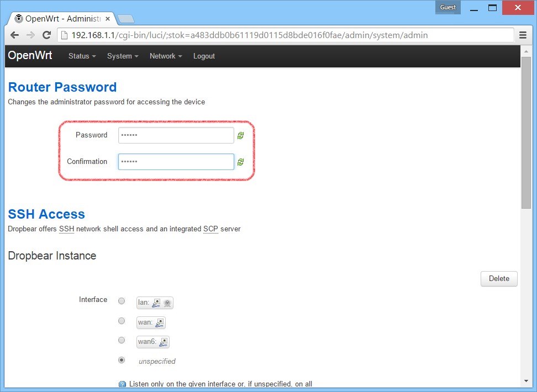Click the lan interface badge
The width and height of the screenshot is (537, 392).
(155, 303)
